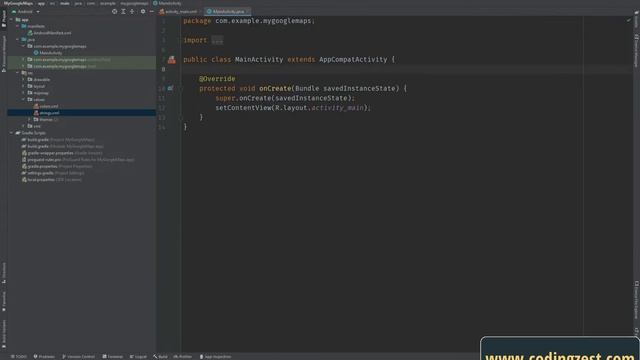Viewport: 640px width, 360px height.
Task: Toggle the Structure tool window sidebar button
Action: click(4, 273)
